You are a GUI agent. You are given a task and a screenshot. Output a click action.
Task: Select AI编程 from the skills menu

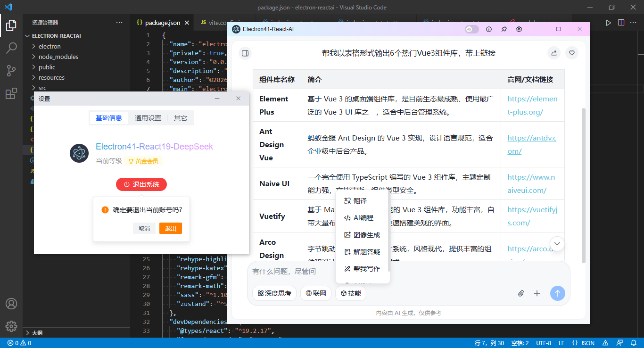[363, 218]
